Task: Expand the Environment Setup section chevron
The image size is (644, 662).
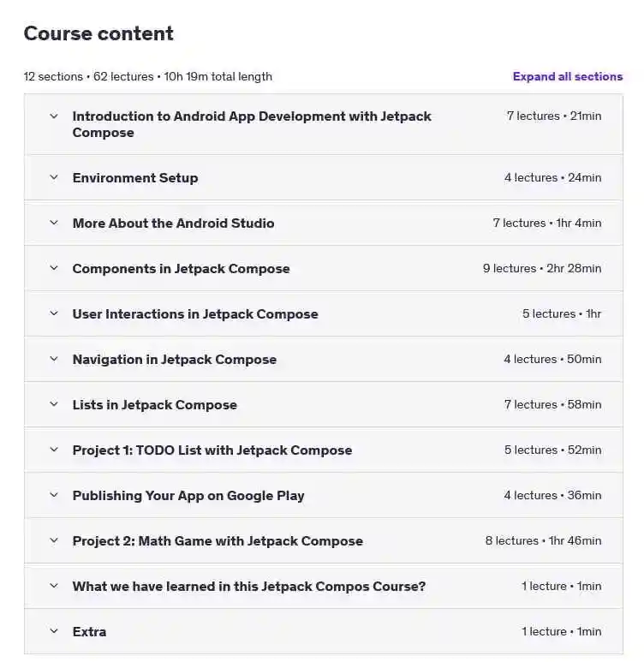Action: click(54, 177)
